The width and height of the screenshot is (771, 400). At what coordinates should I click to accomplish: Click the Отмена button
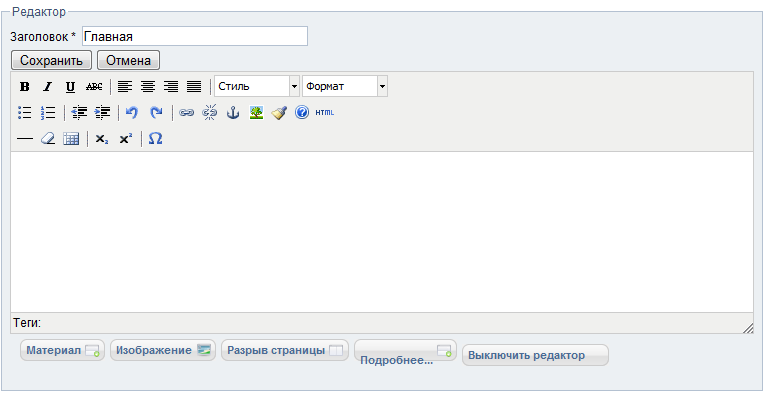coord(128,61)
